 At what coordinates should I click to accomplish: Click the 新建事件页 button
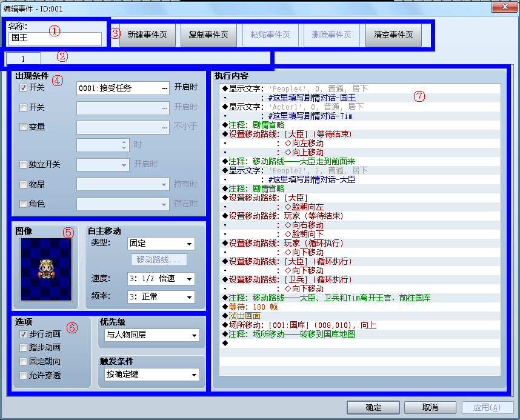coord(147,35)
